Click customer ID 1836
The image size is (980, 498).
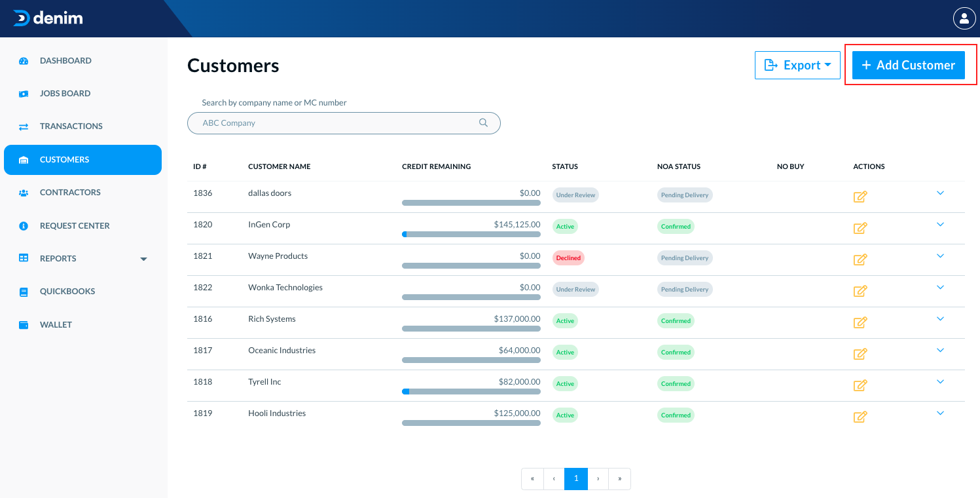[203, 193]
